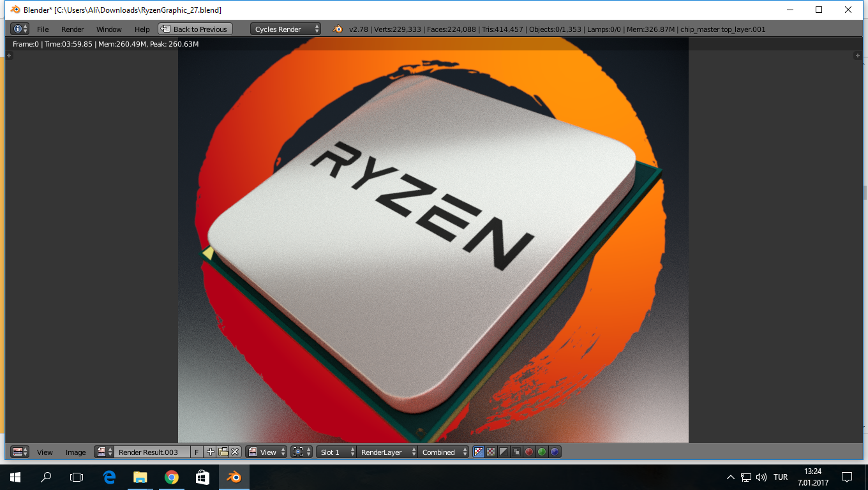Open the clock showing 13:24
The width and height of the screenshot is (868, 490).
(x=812, y=477)
